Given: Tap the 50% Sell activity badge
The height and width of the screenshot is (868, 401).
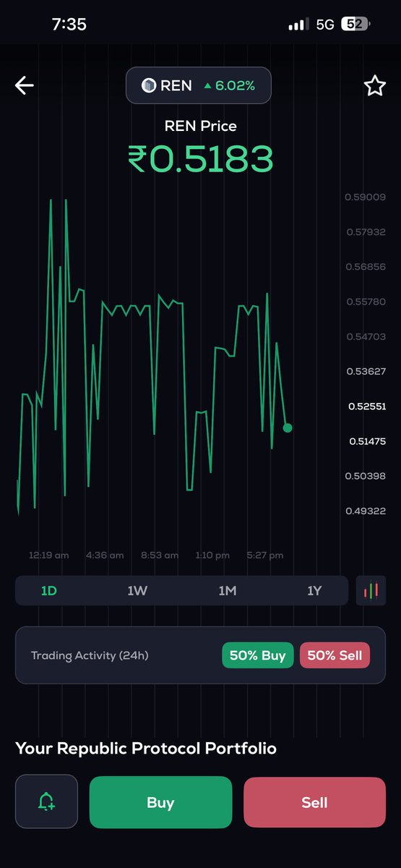Looking at the screenshot, I should (x=335, y=655).
